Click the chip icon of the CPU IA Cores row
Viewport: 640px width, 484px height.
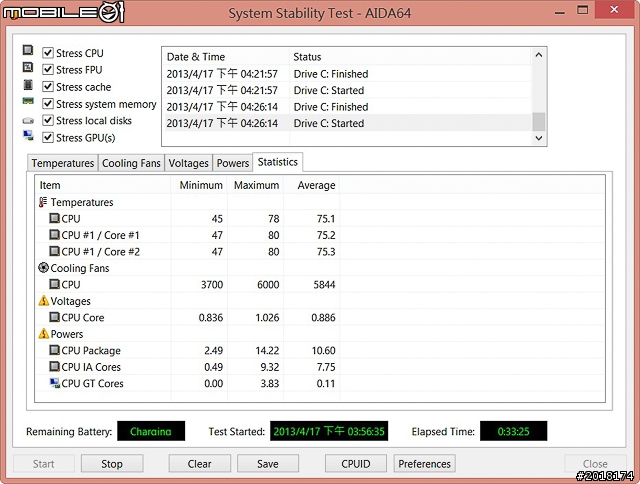tap(54, 366)
